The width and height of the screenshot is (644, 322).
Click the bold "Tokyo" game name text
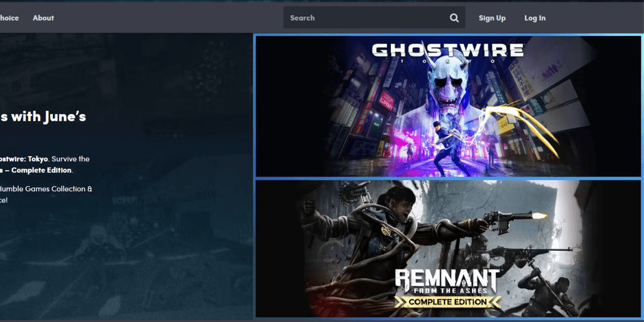(x=38, y=159)
